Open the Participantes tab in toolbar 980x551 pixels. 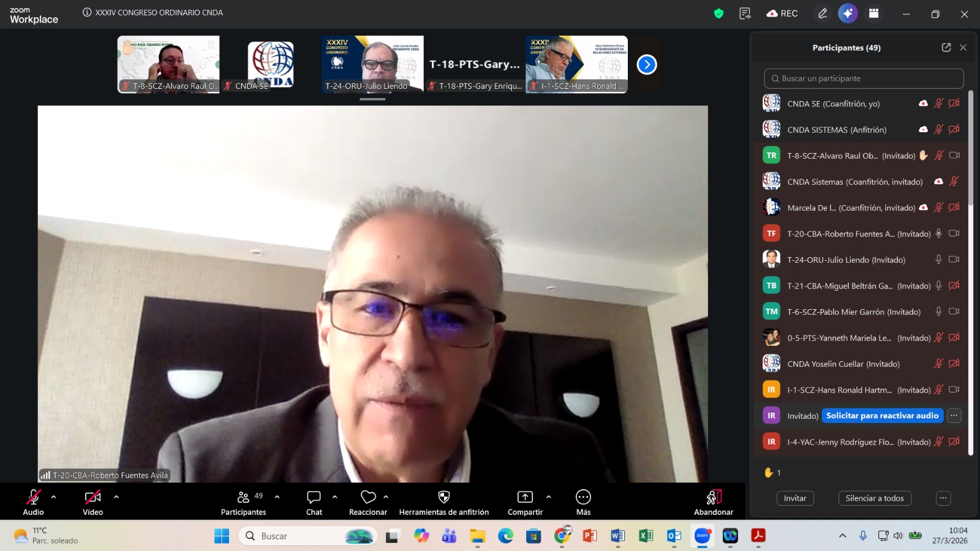pyautogui.click(x=244, y=502)
